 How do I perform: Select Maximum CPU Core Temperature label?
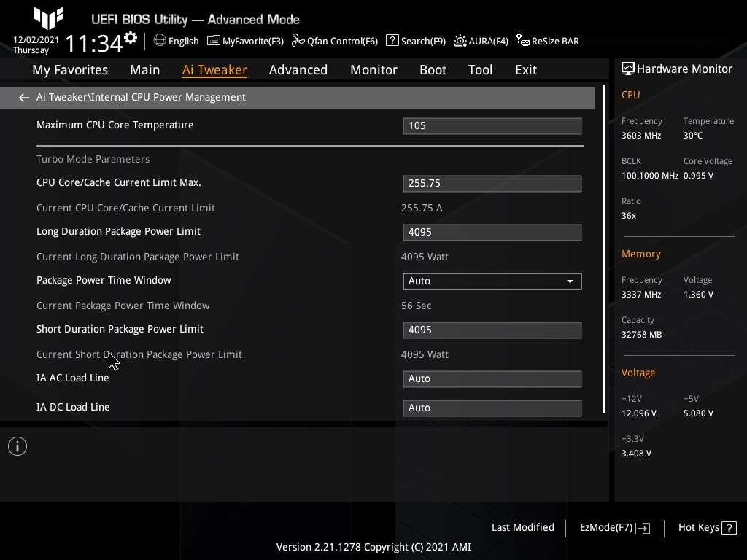coord(115,125)
